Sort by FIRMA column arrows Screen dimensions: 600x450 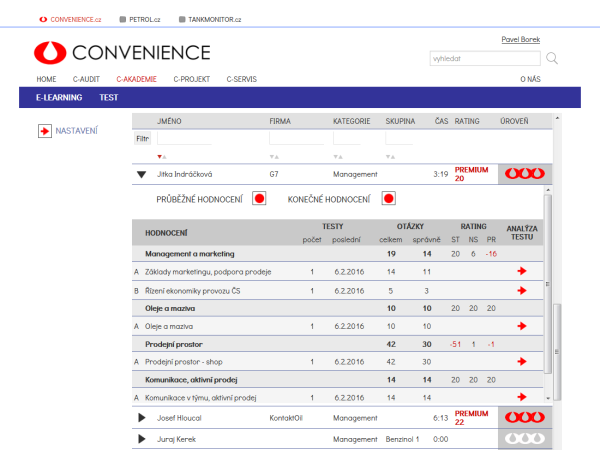[x=274, y=157]
